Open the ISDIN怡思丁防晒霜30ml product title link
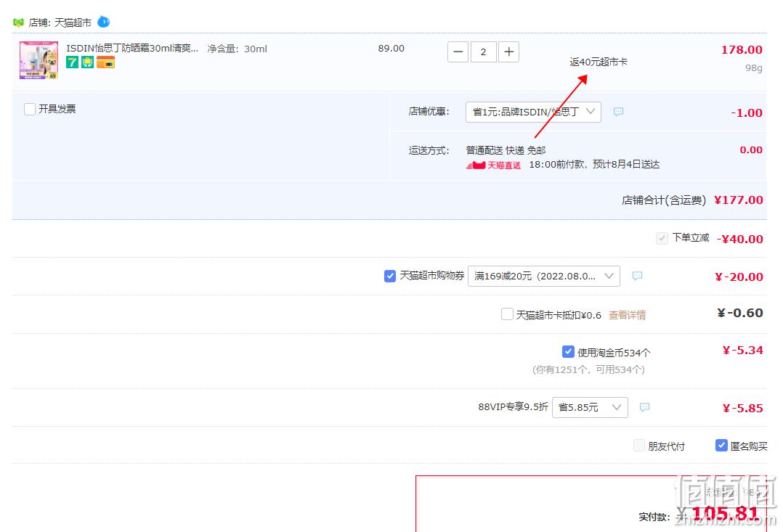 tap(132, 49)
